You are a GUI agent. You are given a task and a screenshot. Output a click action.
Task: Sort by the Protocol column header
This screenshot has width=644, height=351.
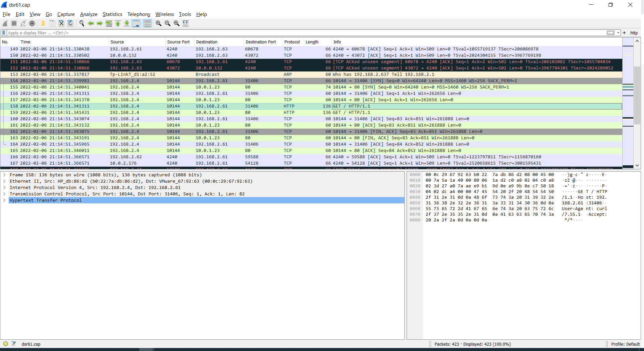pyautogui.click(x=293, y=42)
